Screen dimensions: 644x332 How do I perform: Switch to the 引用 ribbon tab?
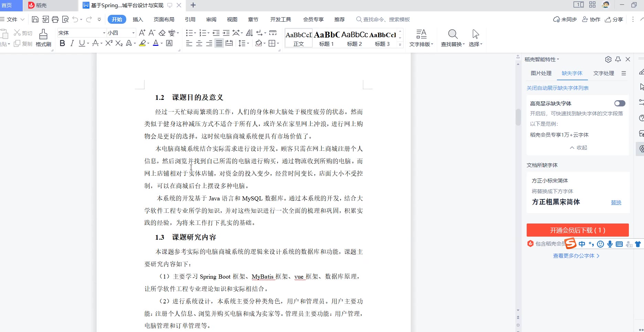(x=190, y=19)
